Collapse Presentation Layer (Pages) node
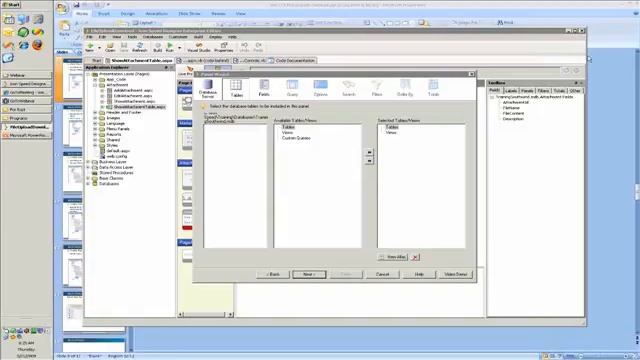The height and width of the screenshot is (360, 640). click(x=88, y=74)
